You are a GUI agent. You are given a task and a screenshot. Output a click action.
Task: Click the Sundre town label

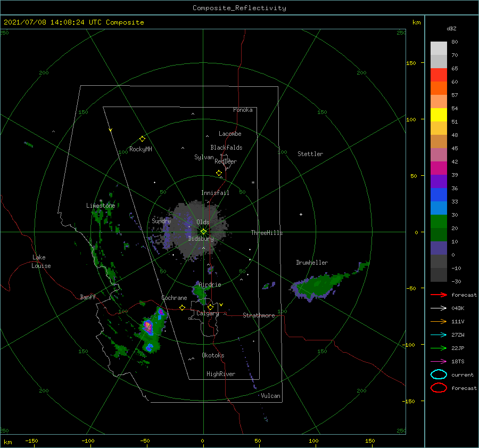(x=161, y=221)
